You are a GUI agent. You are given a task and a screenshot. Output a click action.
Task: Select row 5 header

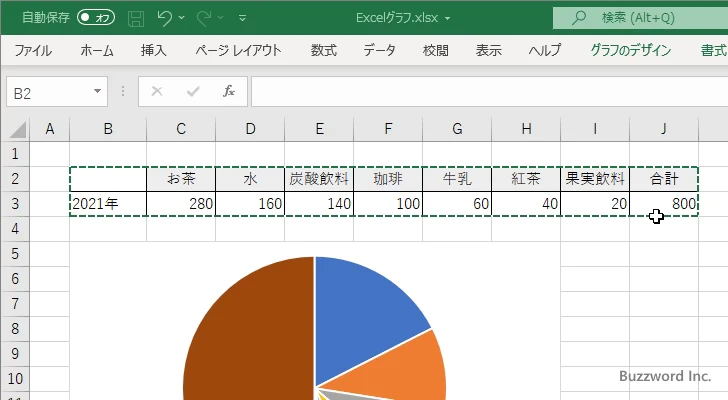15,254
